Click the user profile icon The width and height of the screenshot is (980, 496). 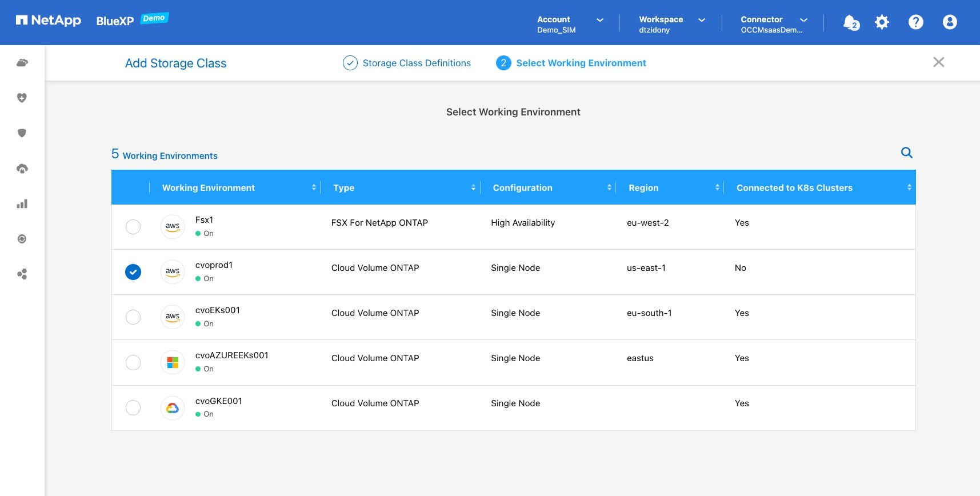tap(949, 22)
